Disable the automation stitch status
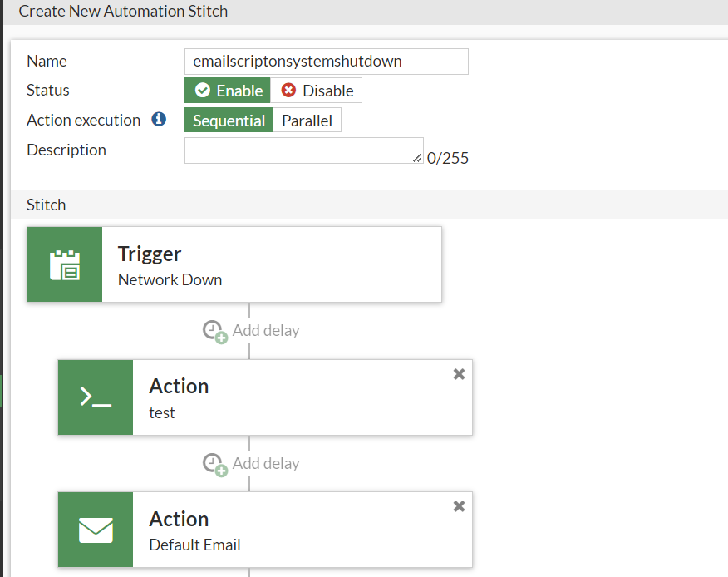This screenshot has width=728, height=577. click(317, 91)
